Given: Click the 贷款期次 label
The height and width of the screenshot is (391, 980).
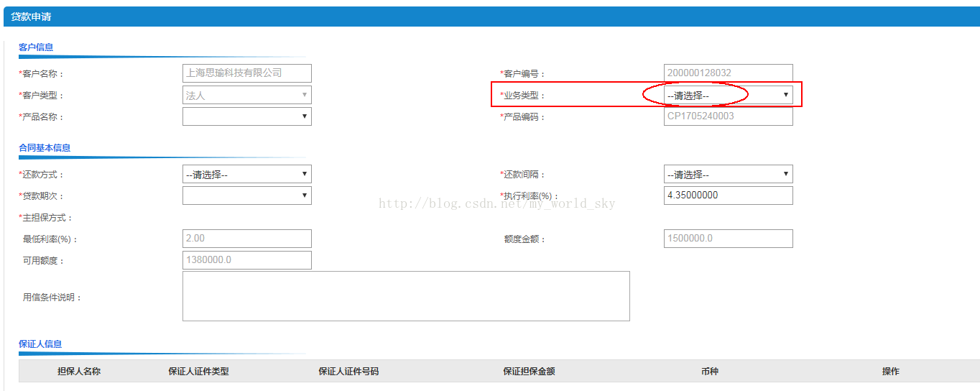Looking at the screenshot, I should pos(42,196).
